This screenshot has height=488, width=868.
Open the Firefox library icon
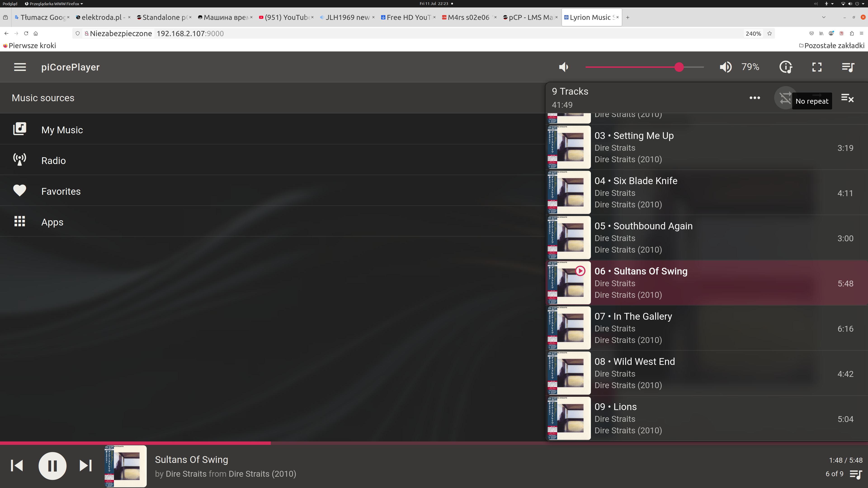click(x=821, y=33)
